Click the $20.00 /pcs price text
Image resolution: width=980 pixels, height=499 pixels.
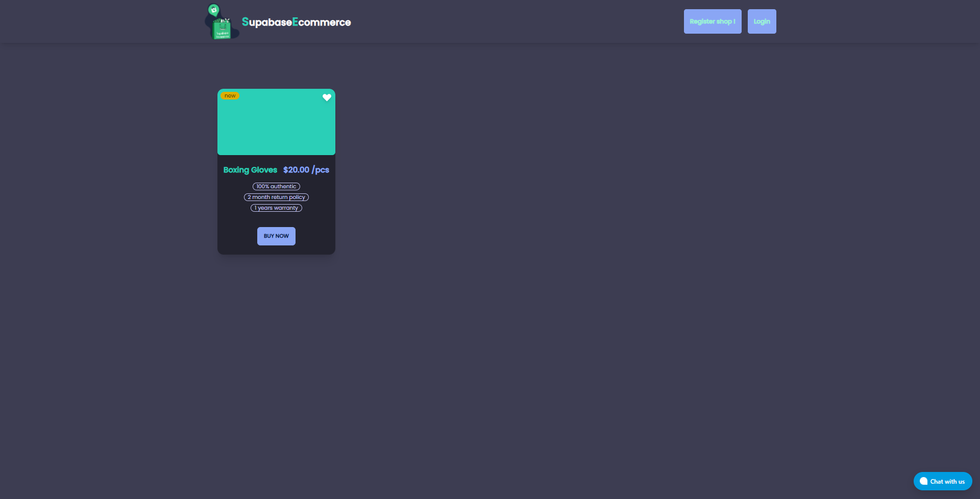coord(306,170)
